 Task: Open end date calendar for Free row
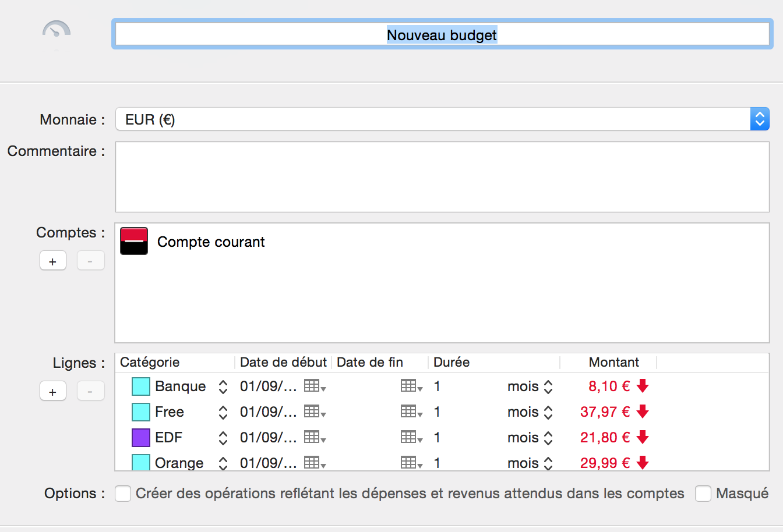(411, 412)
